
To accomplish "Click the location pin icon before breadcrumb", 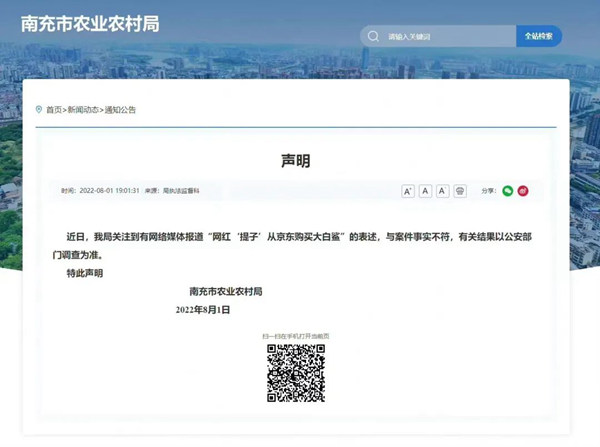I will pyautogui.click(x=39, y=109).
